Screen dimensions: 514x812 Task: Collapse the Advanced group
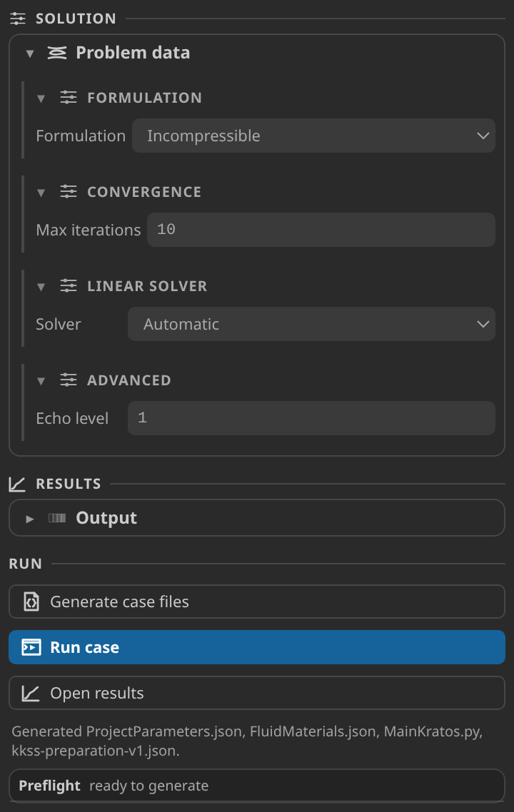pyautogui.click(x=41, y=381)
